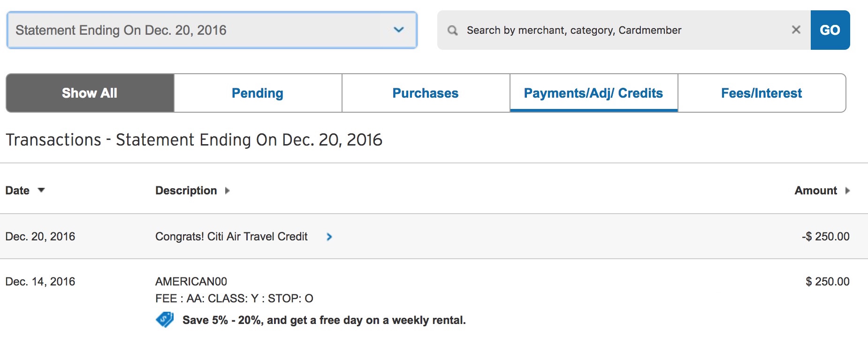The height and width of the screenshot is (339, 868).
Task: Select the Congrats! Citi Air Travel Credit transaction
Action: tap(231, 237)
